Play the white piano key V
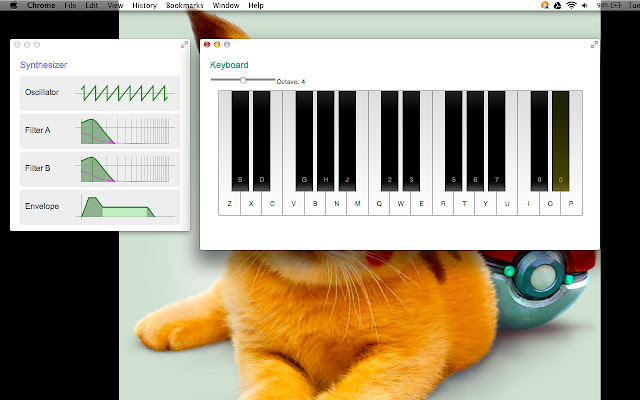 (x=293, y=203)
